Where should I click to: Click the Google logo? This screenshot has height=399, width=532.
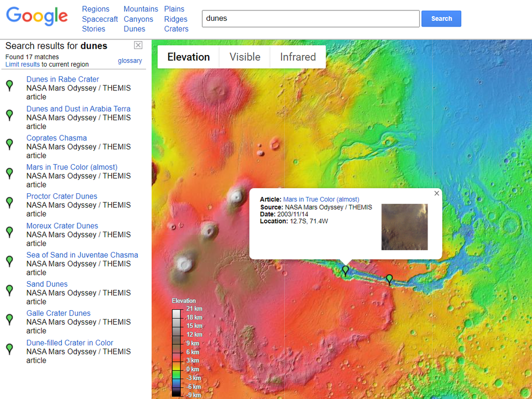pyautogui.click(x=37, y=16)
